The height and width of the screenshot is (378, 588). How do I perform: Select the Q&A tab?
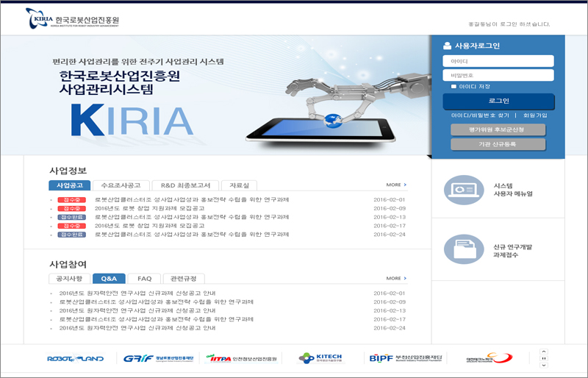109,279
